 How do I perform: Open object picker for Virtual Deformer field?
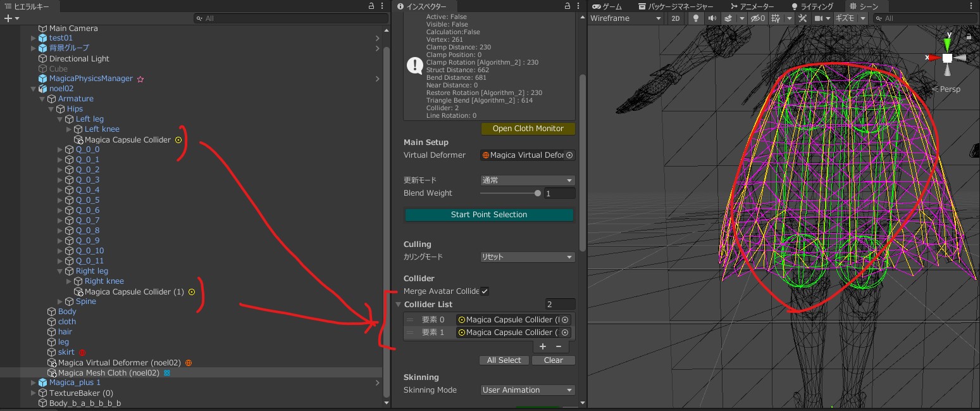(x=569, y=155)
